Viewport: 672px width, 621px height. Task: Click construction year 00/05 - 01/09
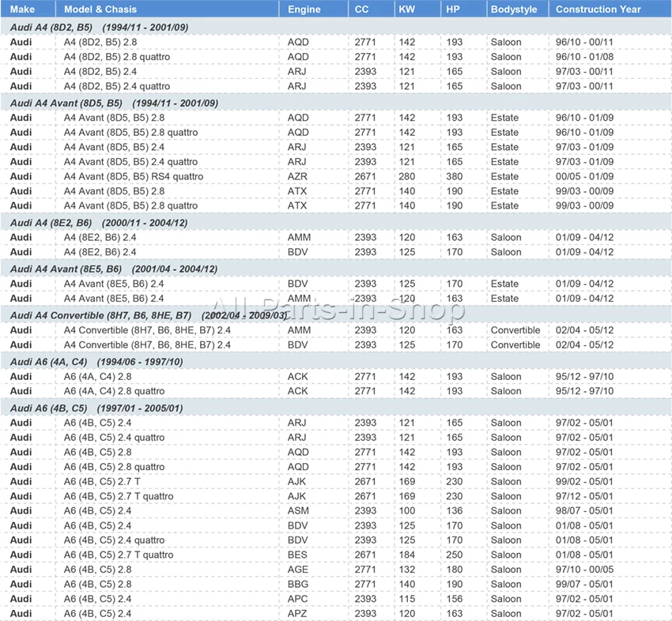click(x=584, y=176)
